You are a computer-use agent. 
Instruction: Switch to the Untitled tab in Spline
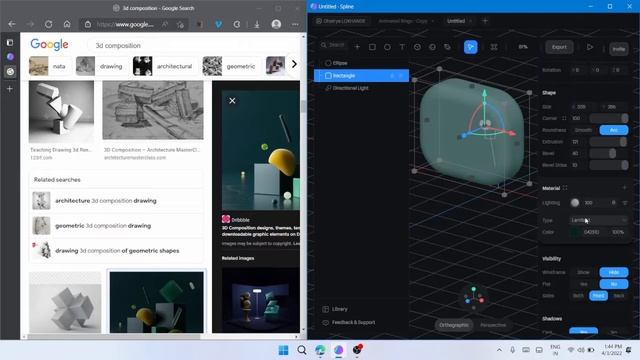pyautogui.click(x=456, y=21)
